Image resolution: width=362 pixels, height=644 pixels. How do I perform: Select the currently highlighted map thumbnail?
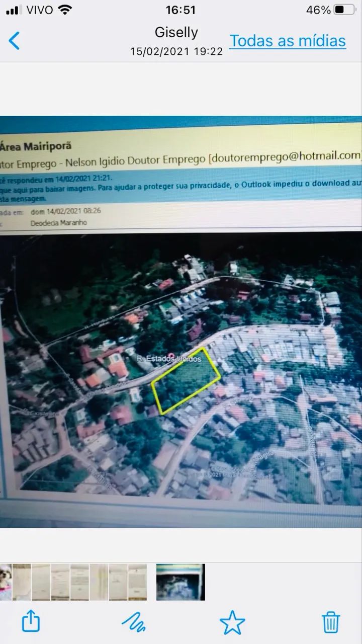(180, 582)
